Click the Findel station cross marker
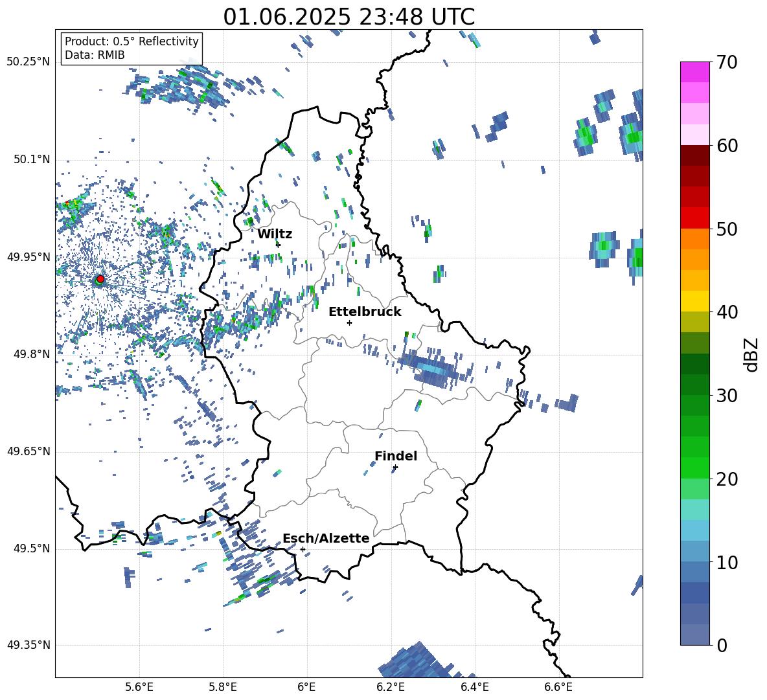767x700 pixels. [x=395, y=468]
